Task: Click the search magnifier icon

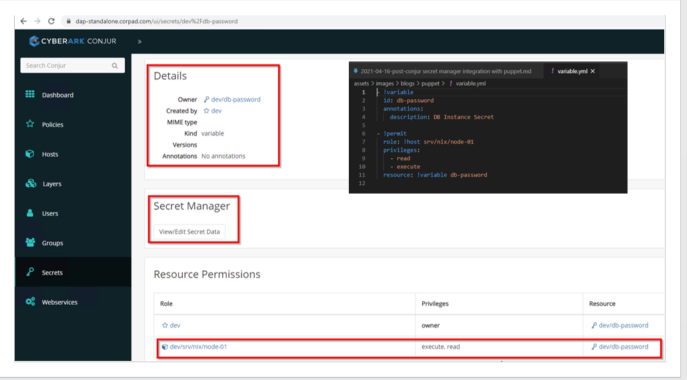Action: tap(115, 66)
